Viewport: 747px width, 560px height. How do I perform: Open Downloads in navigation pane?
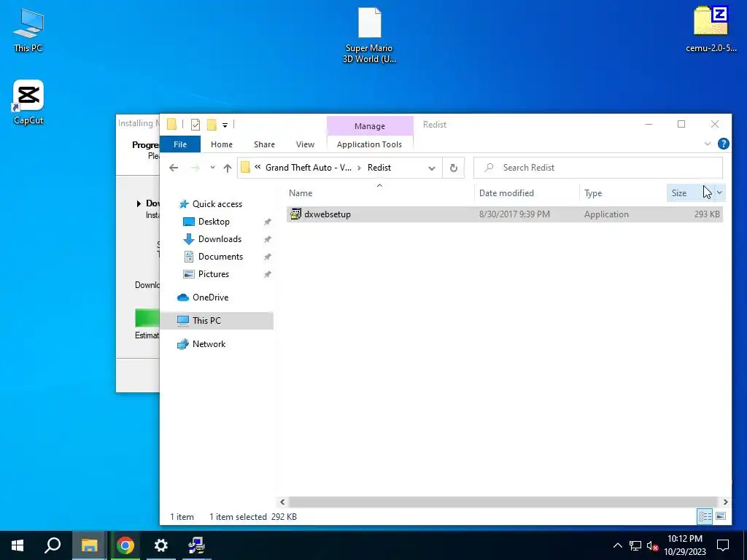click(x=220, y=239)
